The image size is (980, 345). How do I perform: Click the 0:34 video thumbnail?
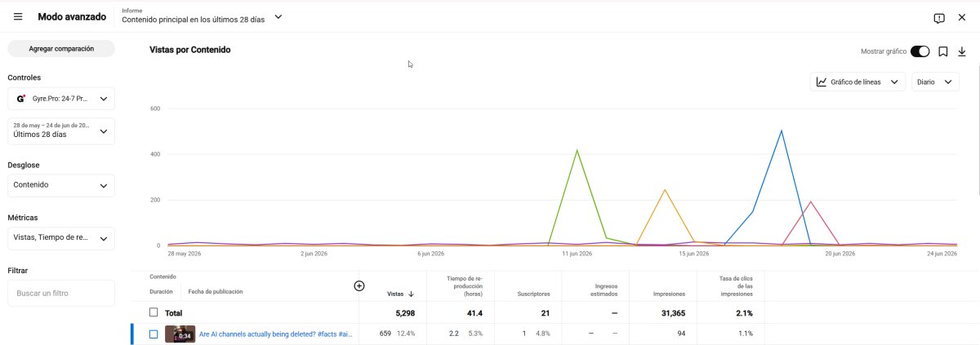pyautogui.click(x=180, y=334)
